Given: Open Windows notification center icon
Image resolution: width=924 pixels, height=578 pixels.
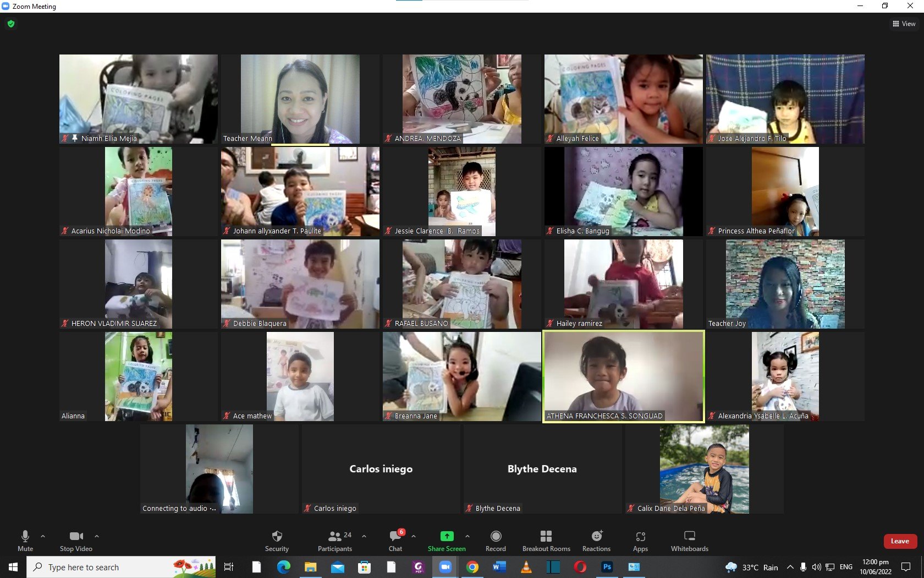Looking at the screenshot, I should (x=906, y=567).
